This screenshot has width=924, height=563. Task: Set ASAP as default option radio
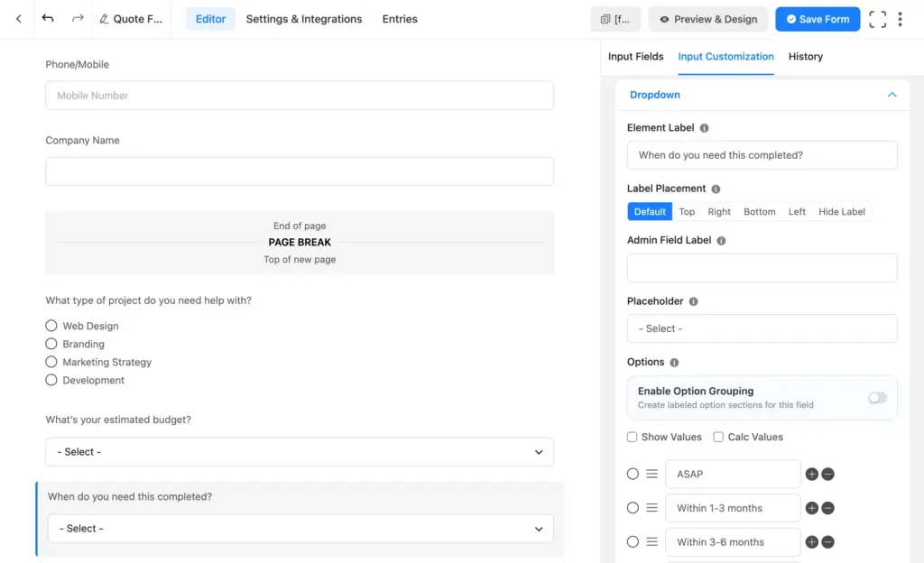[633, 474]
